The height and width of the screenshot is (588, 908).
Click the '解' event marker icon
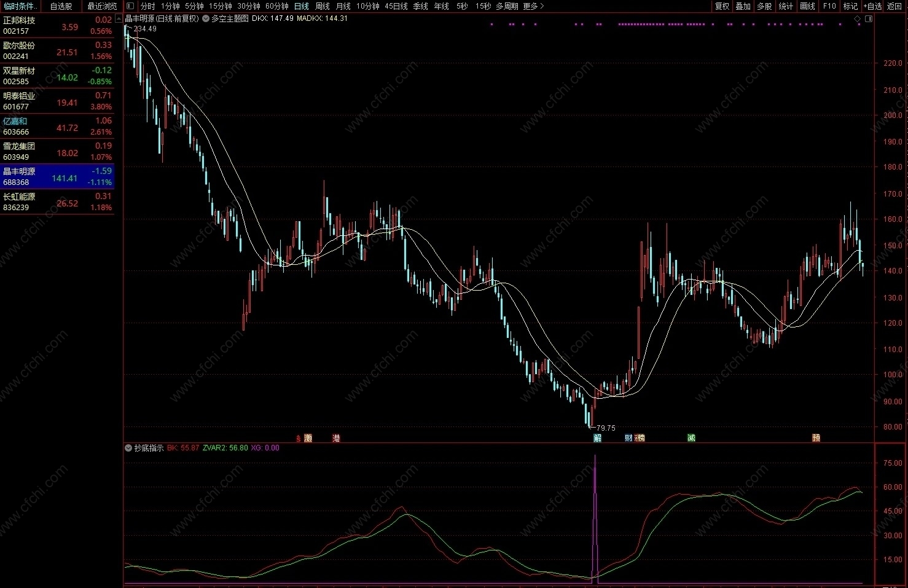pos(598,438)
